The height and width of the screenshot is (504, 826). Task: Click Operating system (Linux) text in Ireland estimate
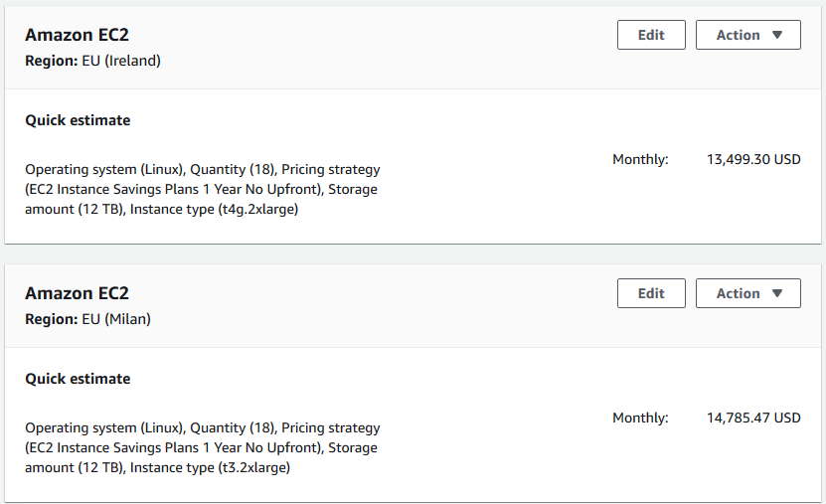point(104,169)
